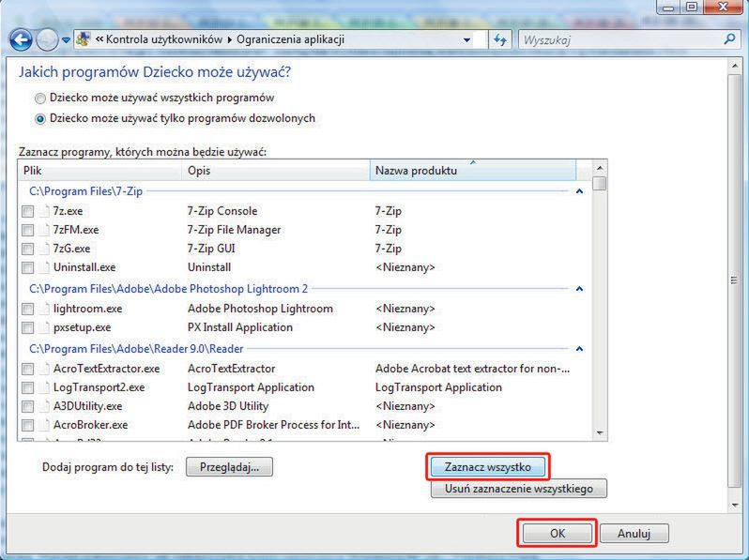Image resolution: width=749 pixels, height=560 pixels.
Task: Check the A3DUtility.exe checkbox
Action: tap(28, 406)
